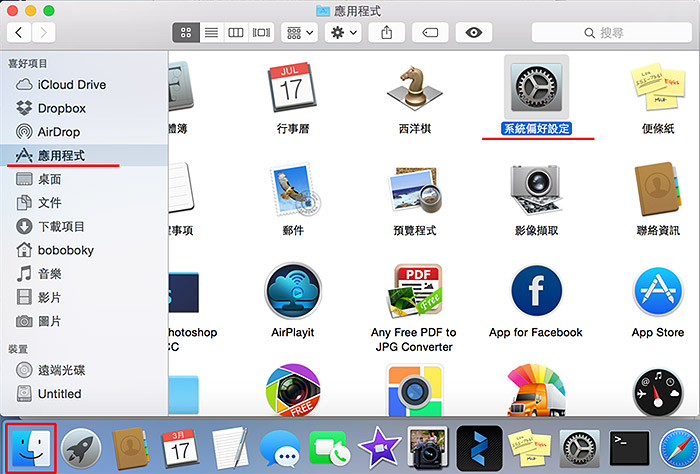Open Contacts book in the Dock
The image size is (700, 474).
click(130, 449)
